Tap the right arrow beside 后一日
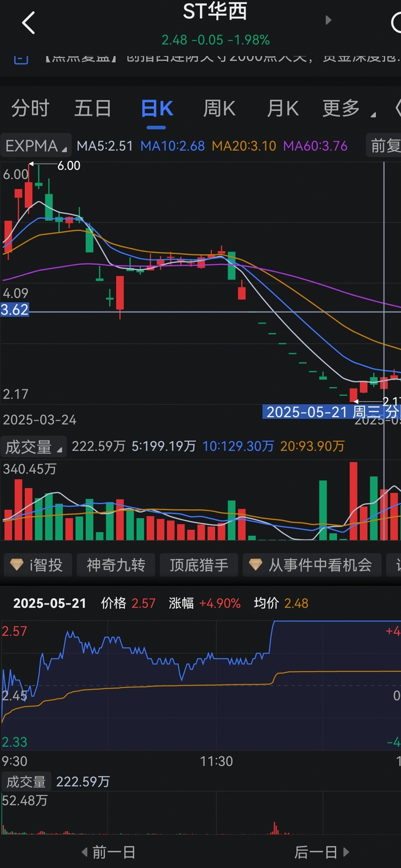The width and height of the screenshot is (401, 868). pyautogui.click(x=346, y=852)
